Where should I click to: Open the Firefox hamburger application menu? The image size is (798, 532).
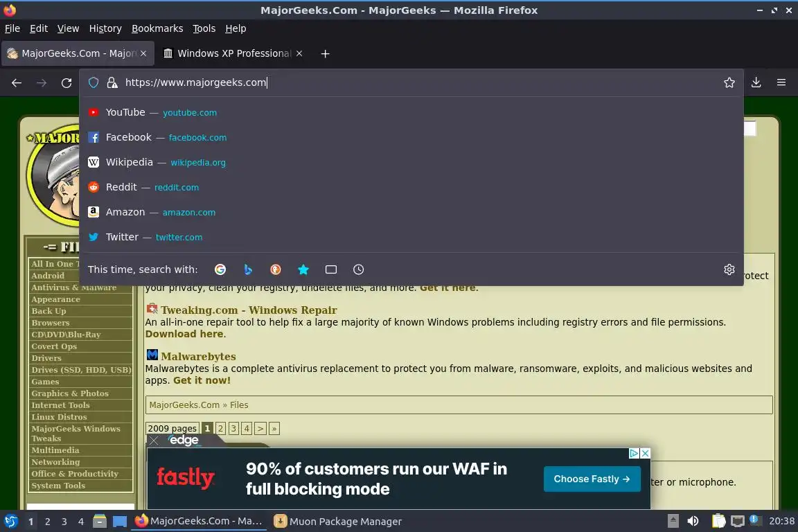tap(781, 82)
